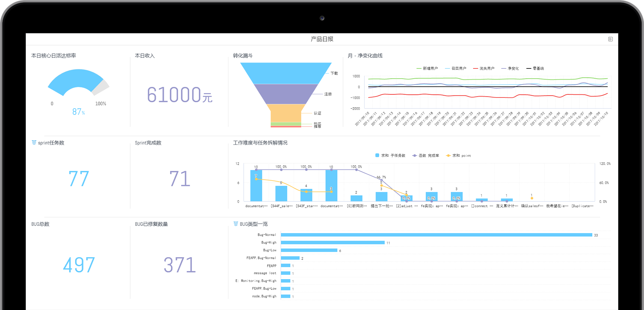Click the node,Bug-High row label
This screenshot has width=644, height=310.
(x=264, y=296)
